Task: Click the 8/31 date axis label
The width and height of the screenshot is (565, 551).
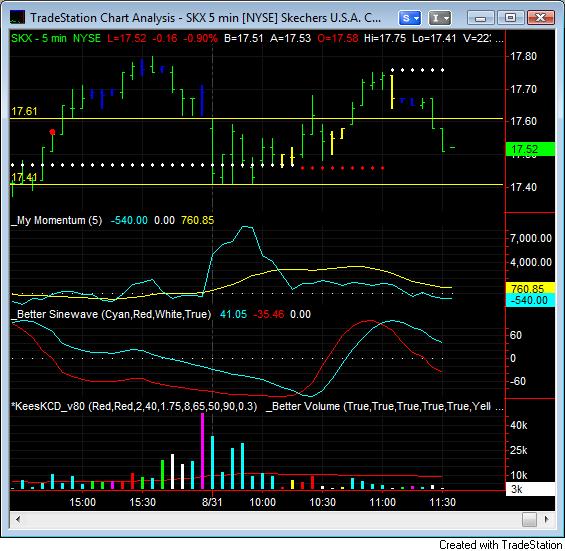Action: tap(212, 502)
